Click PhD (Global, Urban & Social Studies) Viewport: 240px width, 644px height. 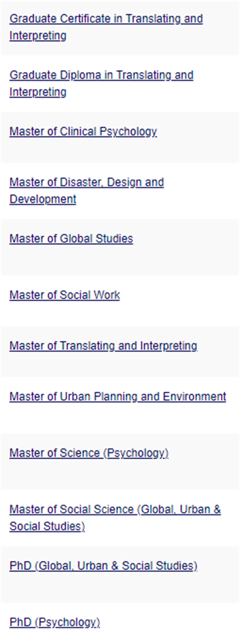tap(103, 566)
